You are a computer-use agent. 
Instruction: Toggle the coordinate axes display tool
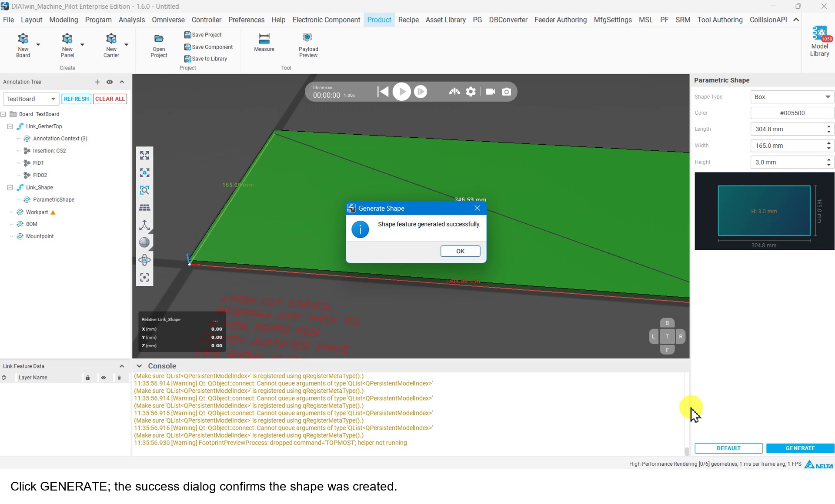pos(144,225)
